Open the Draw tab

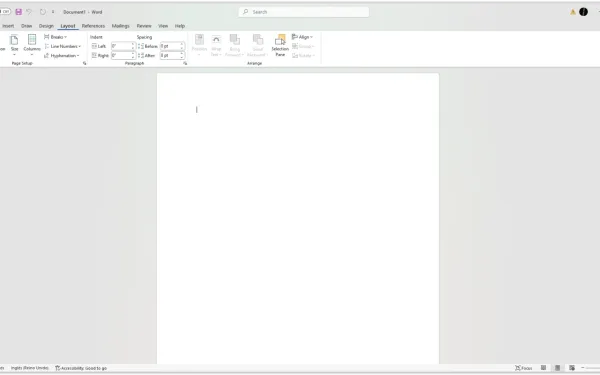coord(26,26)
